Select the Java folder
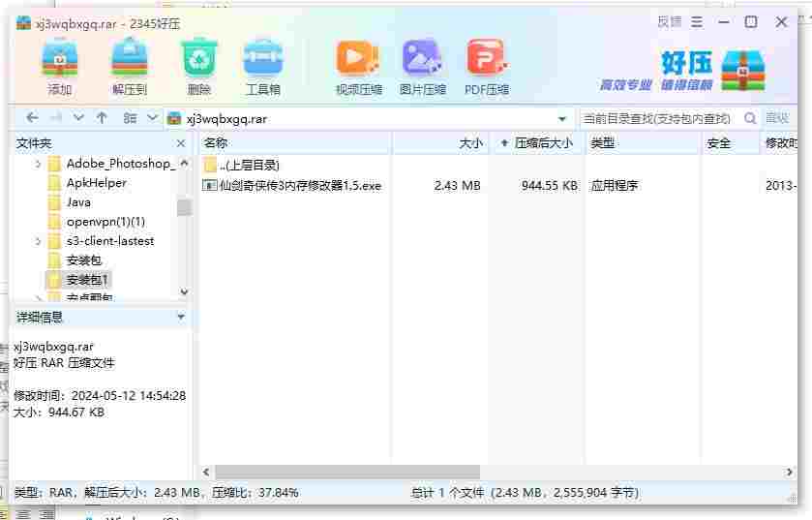 (x=78, y=202)
